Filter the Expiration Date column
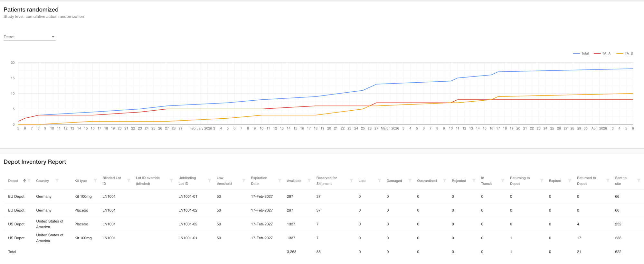The width and height of the screenshot is (644, 264). click(x=280, y=181)
